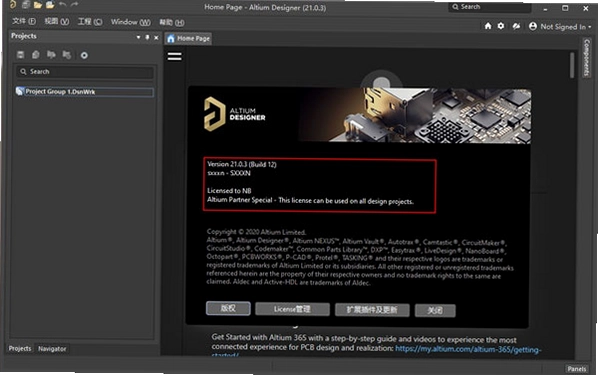
Task: Click the title bar Search field
Action: (489, 7)
